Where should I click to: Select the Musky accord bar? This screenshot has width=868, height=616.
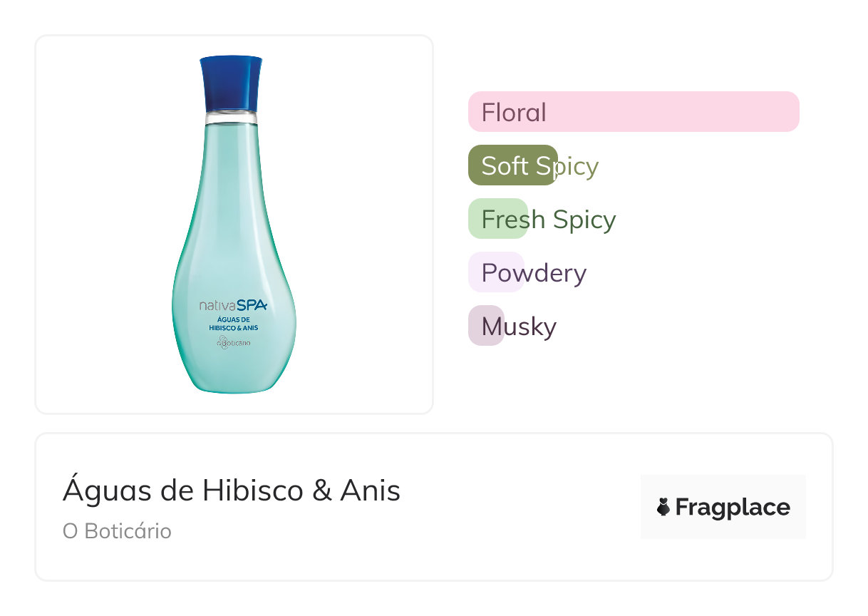click(x=486, y=326)
